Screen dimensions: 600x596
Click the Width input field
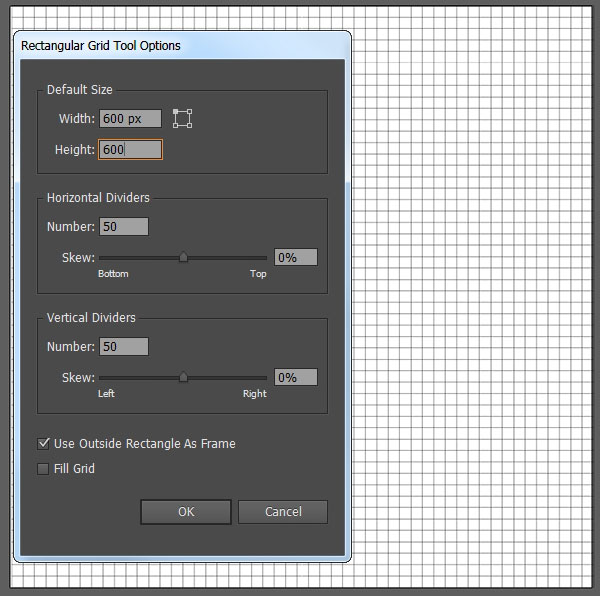point(130,119)
